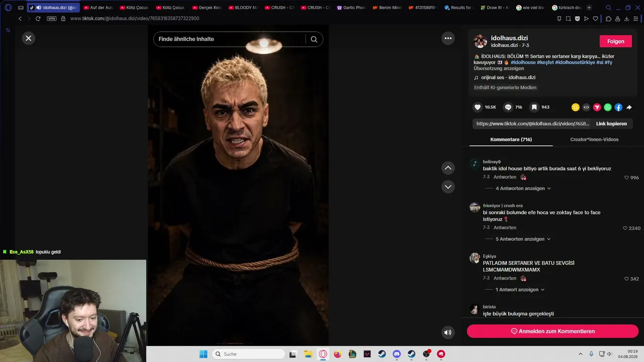Send the video to friends via red icon
The width and height of the screenshot is (644, 362).
click(x=597, y=107)
